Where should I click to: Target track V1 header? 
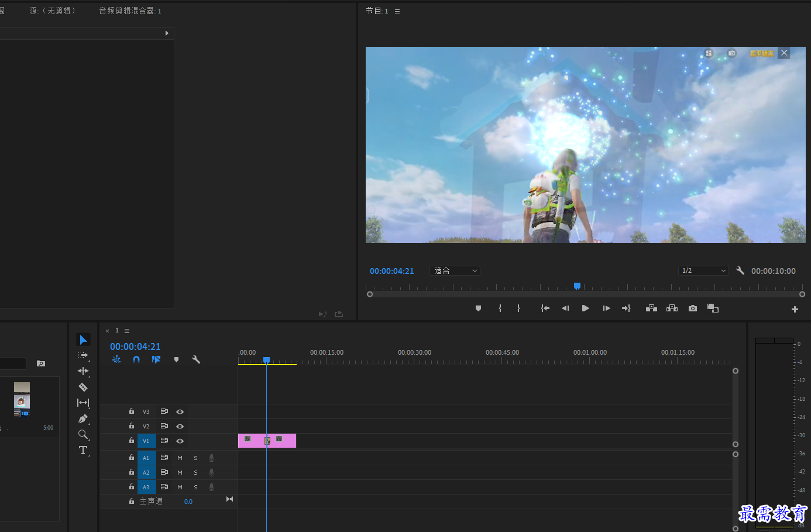pos(146,441)
